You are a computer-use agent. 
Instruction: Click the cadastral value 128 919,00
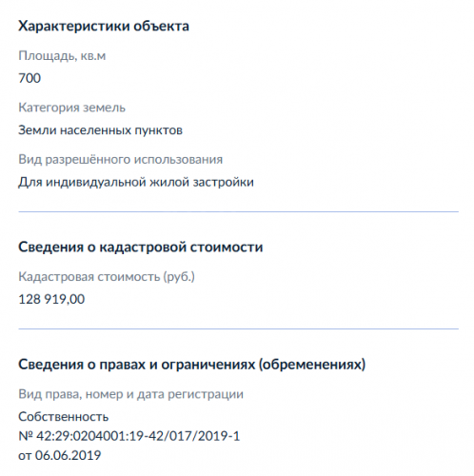51,299
